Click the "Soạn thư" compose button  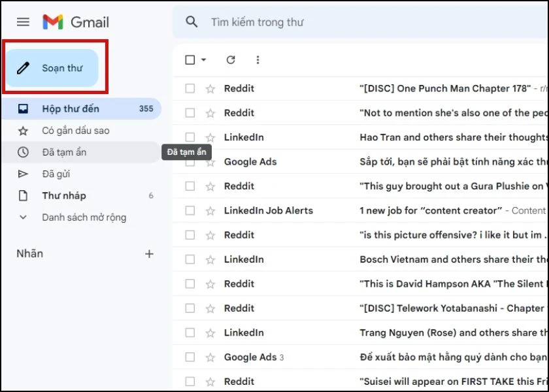pyautogui.click(x=52, y=68)
